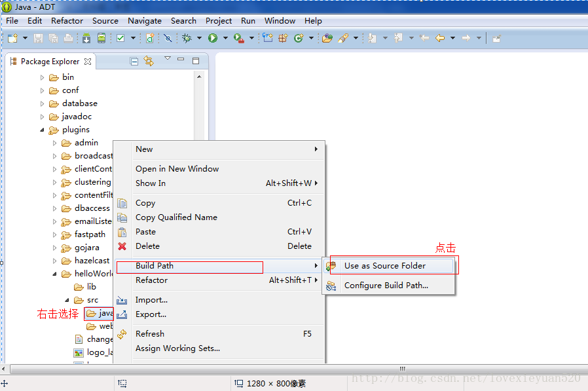Click the Forward navigation arrow
The width and height of the screenshot is (588, 391).
tap(466, 38)
